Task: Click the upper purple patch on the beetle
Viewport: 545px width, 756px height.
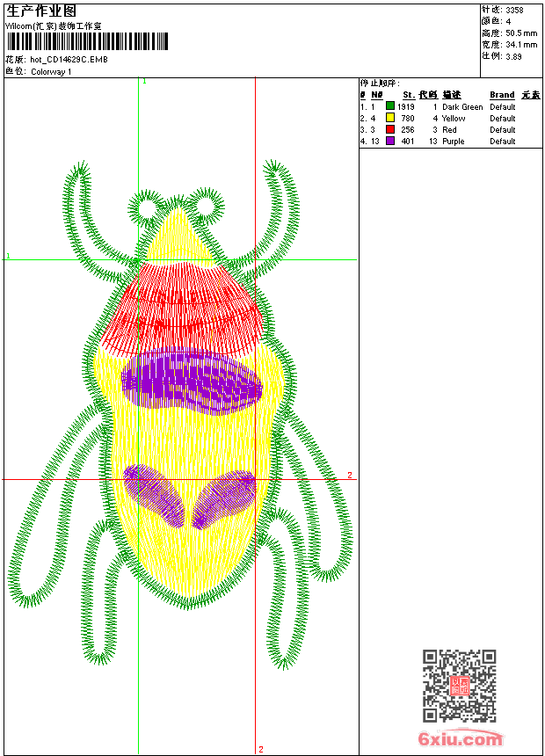Action: (x=191, y=382)
